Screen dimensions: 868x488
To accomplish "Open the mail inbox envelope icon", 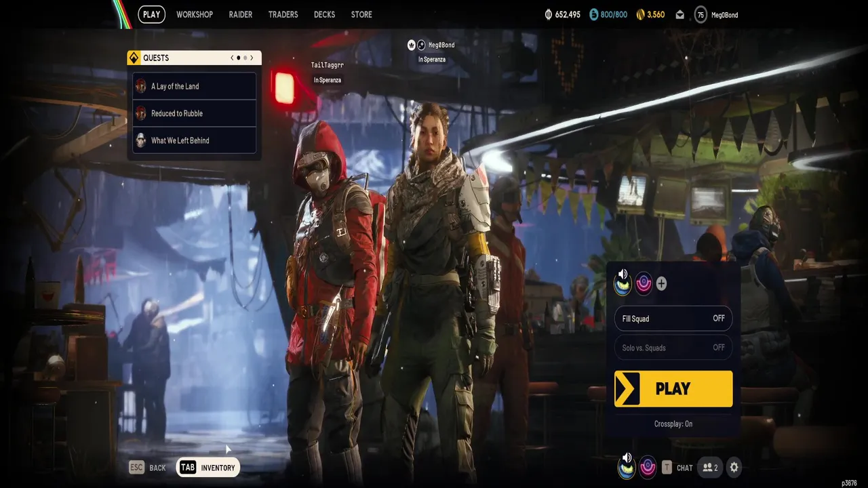I will [679, 15].
